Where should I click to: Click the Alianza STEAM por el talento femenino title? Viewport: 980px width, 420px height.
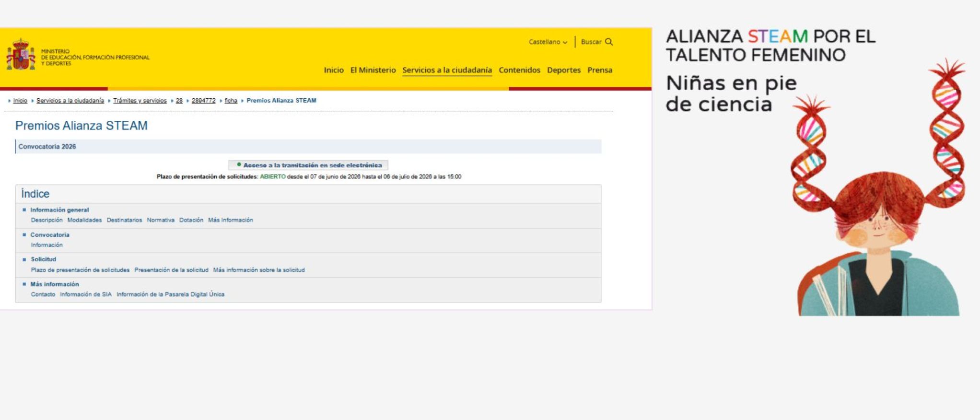(x=770, y=46)
